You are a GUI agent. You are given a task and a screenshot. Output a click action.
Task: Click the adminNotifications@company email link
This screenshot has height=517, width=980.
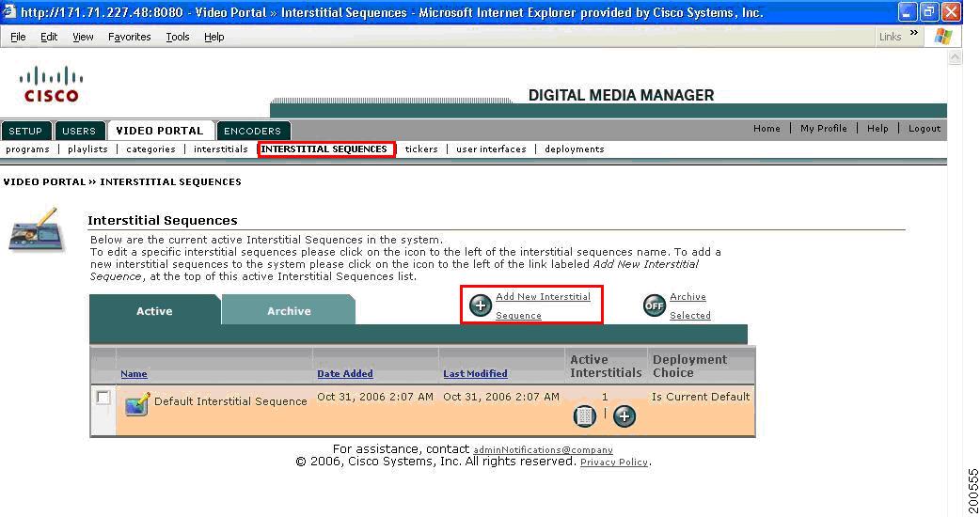tap(543, 449)
